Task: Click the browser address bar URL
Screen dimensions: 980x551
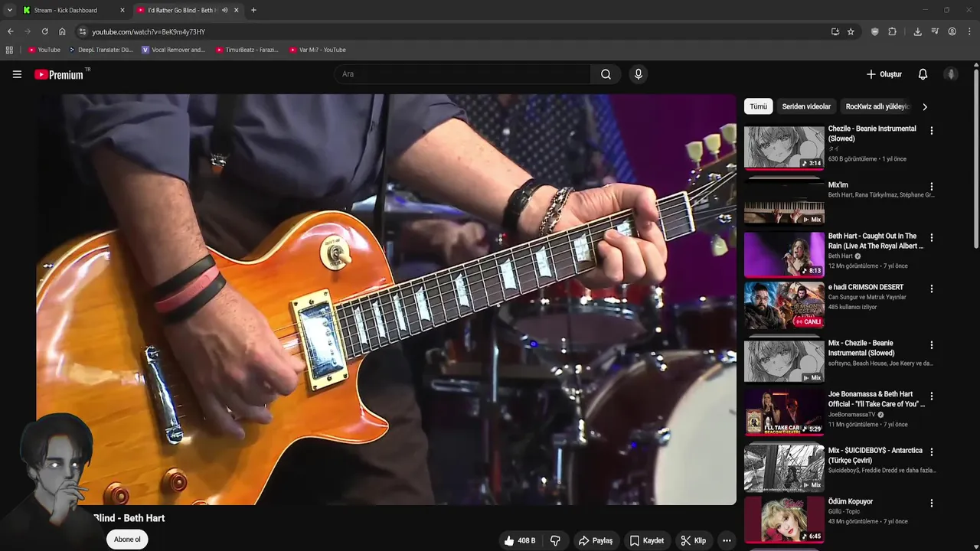Action: 149,32
